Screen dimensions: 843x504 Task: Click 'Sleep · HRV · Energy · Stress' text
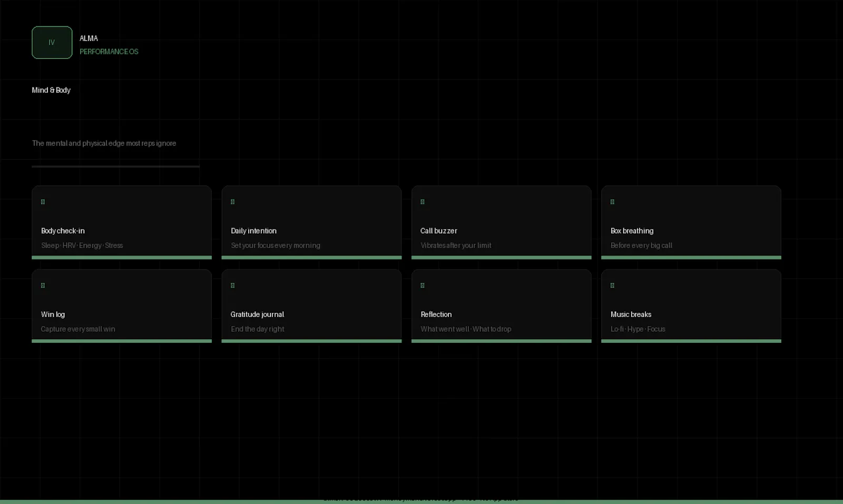(x=82, y=245)
